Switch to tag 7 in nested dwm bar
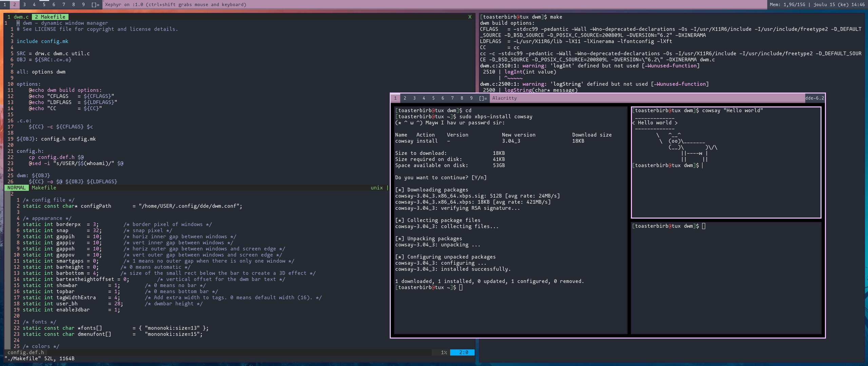 tap(452, 98)
